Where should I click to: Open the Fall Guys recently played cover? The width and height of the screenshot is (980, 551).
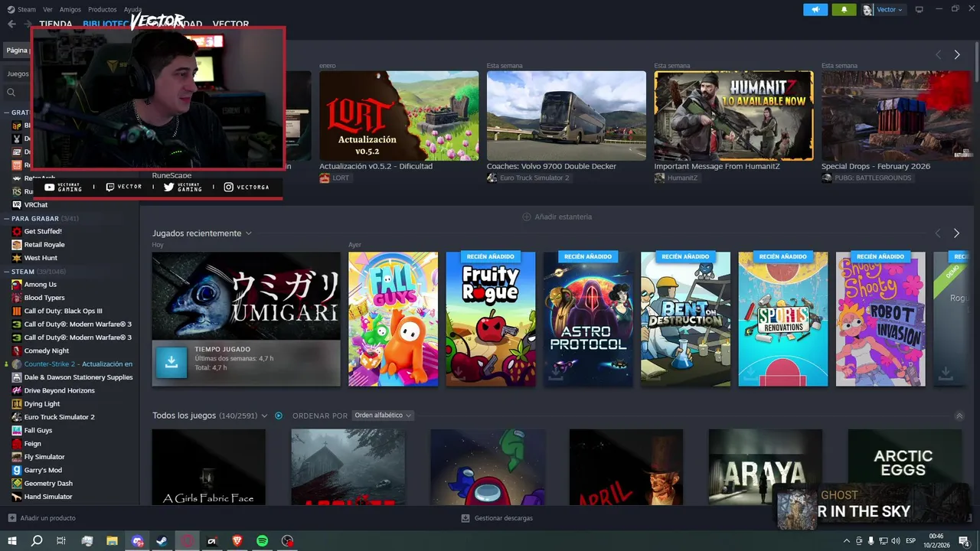(393, 319)
